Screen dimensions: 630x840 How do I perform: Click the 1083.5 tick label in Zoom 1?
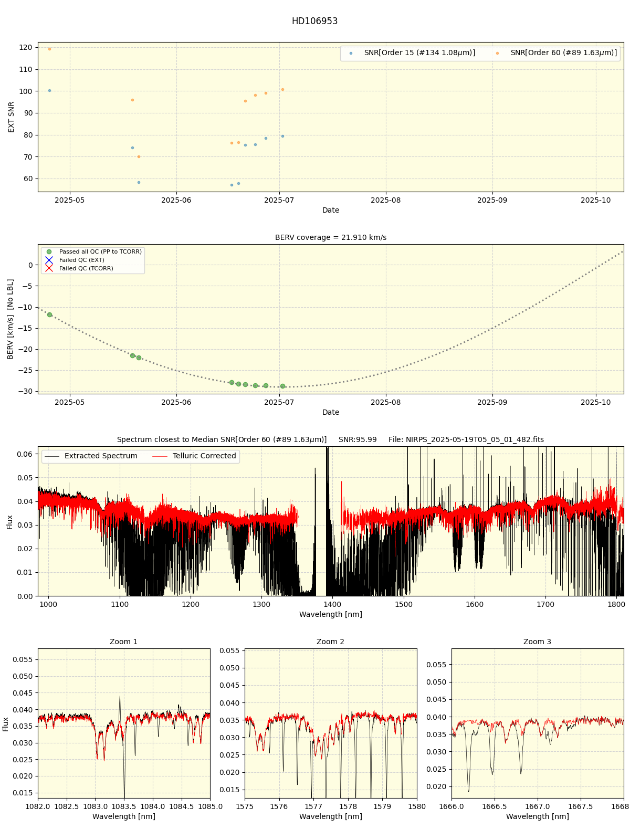pyautogui.click(x=124, y=806)
